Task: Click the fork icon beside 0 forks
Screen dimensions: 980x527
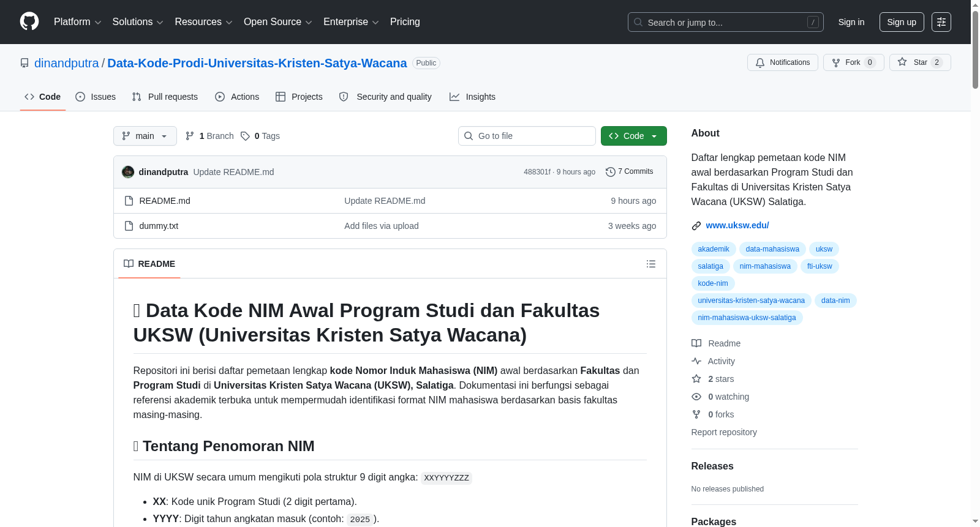Action: [696, 414]
